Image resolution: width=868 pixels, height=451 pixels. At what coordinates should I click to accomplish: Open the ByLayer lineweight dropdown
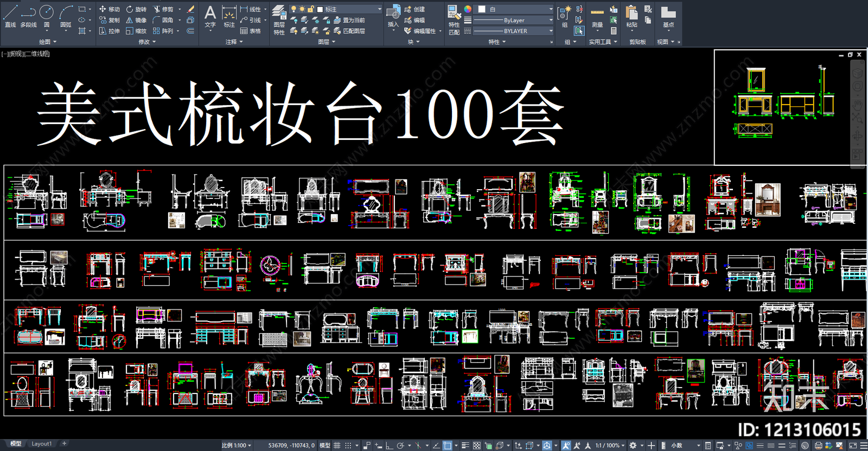pos(513,20)
